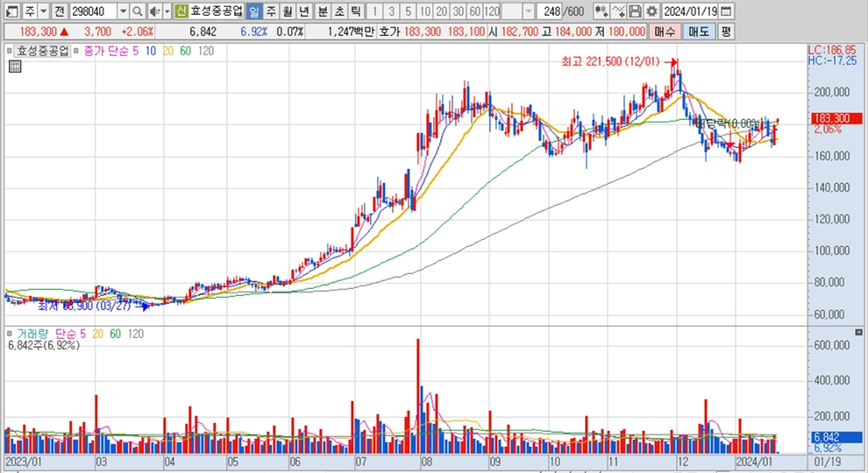
Task: Open the custom interval dropdown arrow
Action: [x=529, y=11]
